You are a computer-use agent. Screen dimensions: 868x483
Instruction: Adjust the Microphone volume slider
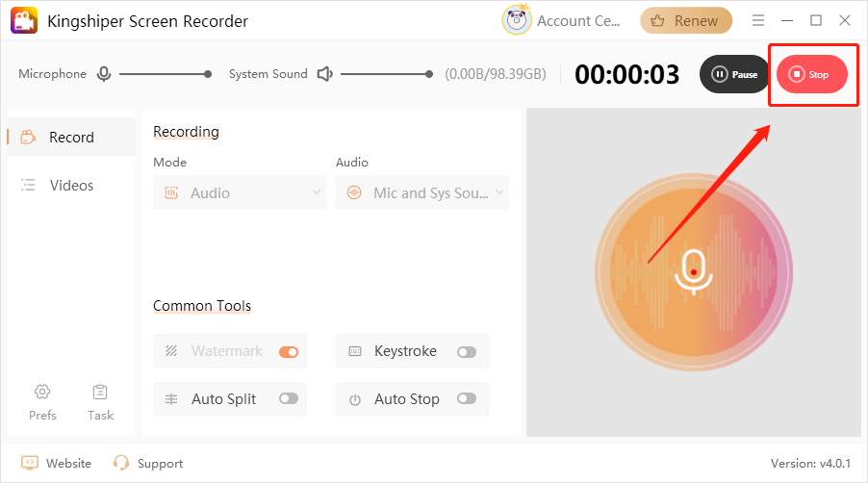pyautogui.click(x=165, y=73)
